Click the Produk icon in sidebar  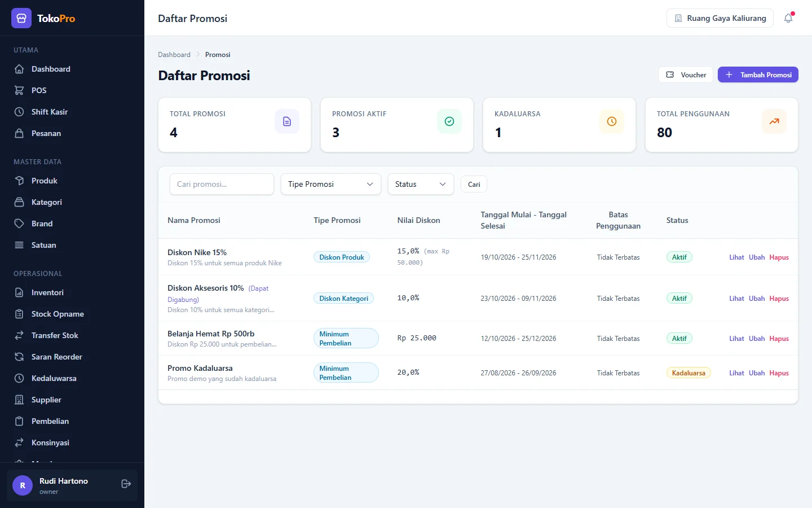[x=19, y=181]
